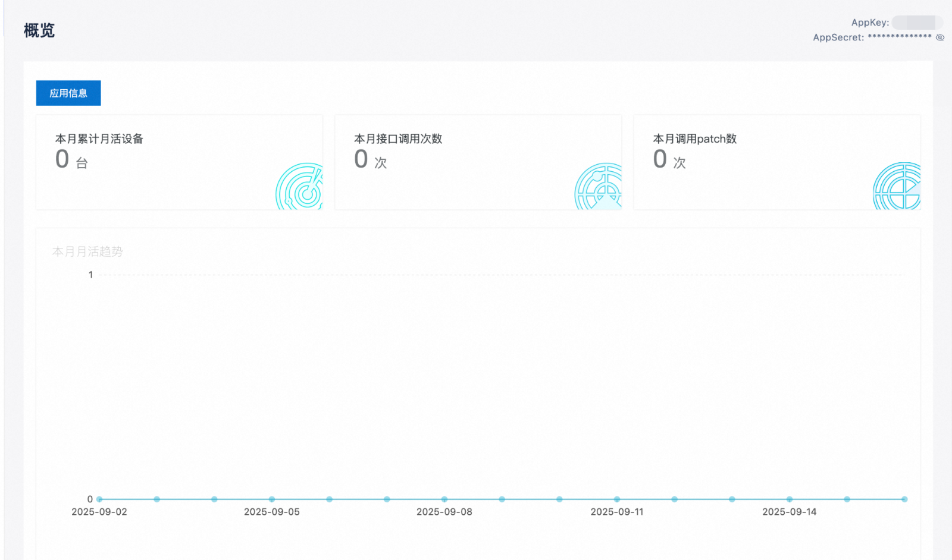Select the chart data point above 2025-09-02

pyautogui.click(x=99, y=499)
